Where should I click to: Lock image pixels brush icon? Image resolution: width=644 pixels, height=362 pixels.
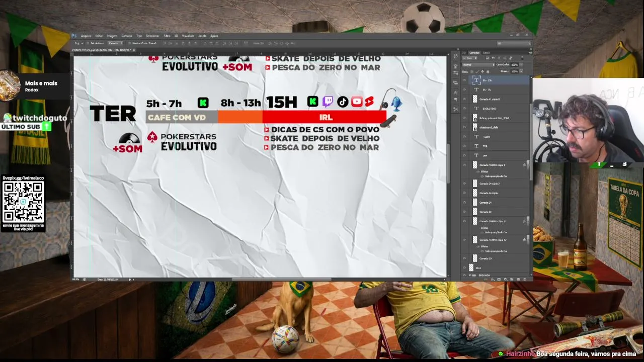(x=477, y=72)
